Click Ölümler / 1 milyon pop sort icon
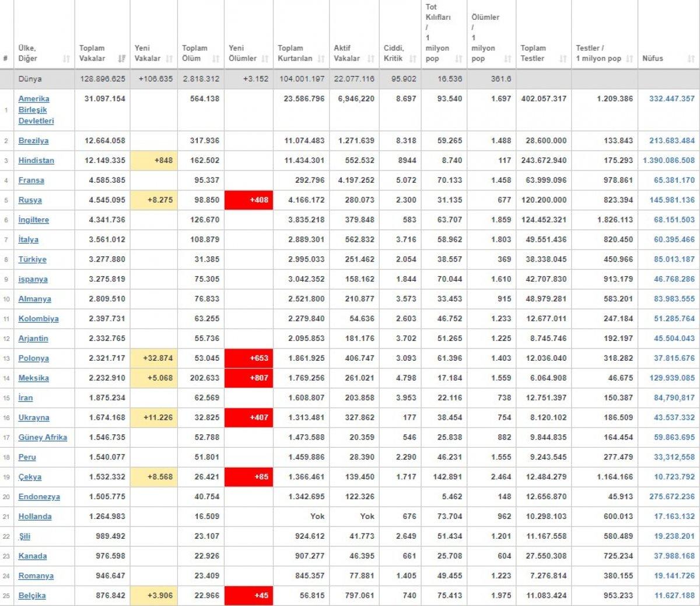Image resolution: width=700 pixels, height=606 pixels. point(508,58)
